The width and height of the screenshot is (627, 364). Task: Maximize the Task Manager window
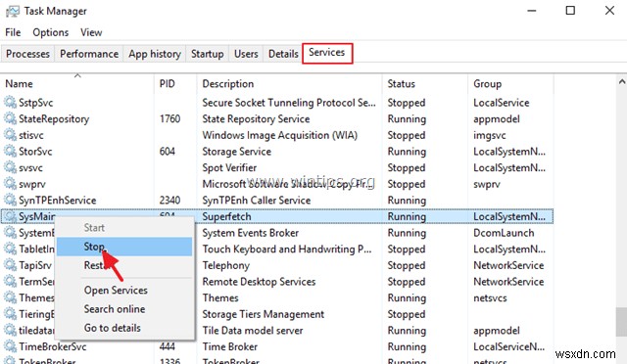coord(570,11)
